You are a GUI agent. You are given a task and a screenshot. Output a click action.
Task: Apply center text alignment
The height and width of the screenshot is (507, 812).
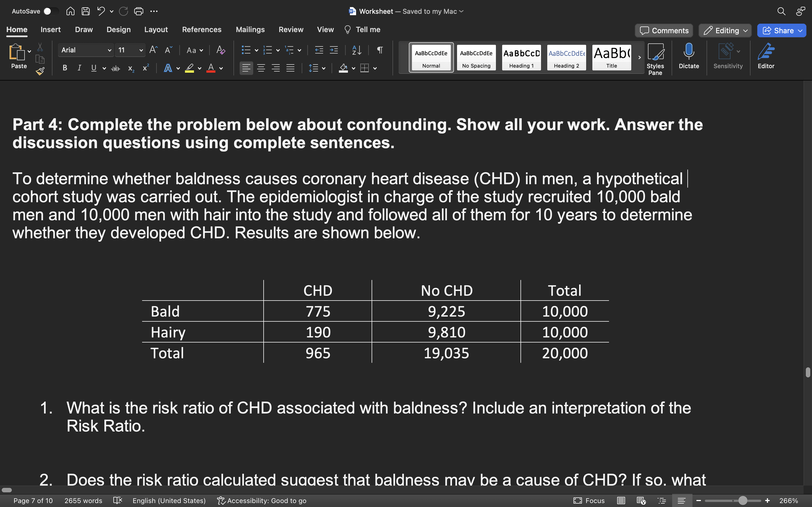click(261, 68)
